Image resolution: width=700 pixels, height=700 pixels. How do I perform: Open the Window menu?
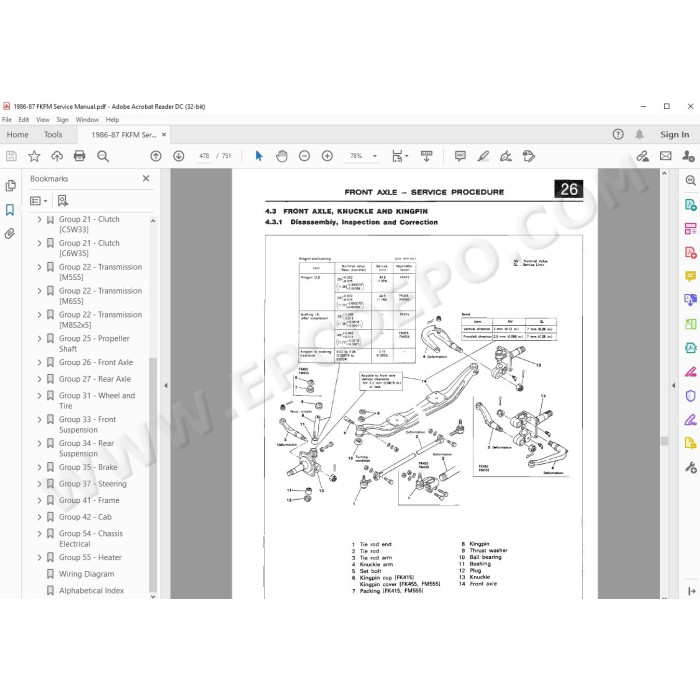pos(87,120)
